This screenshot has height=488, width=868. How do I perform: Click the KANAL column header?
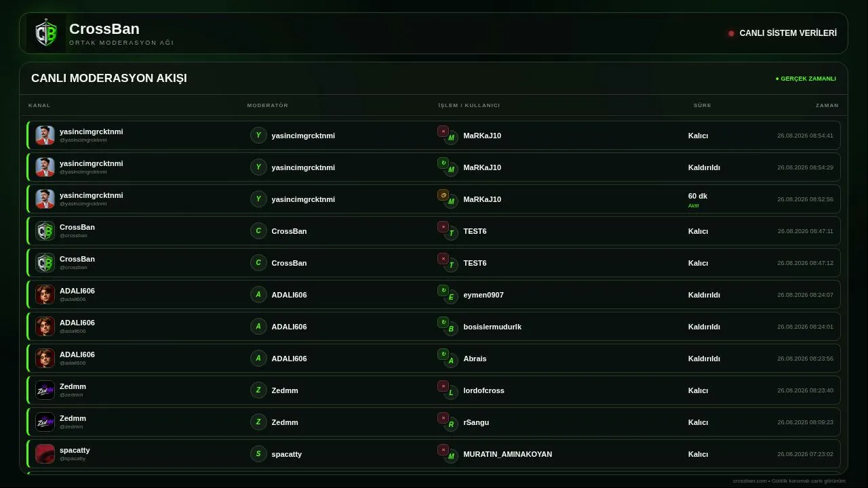pyautogui.click(x=39, y=105)
